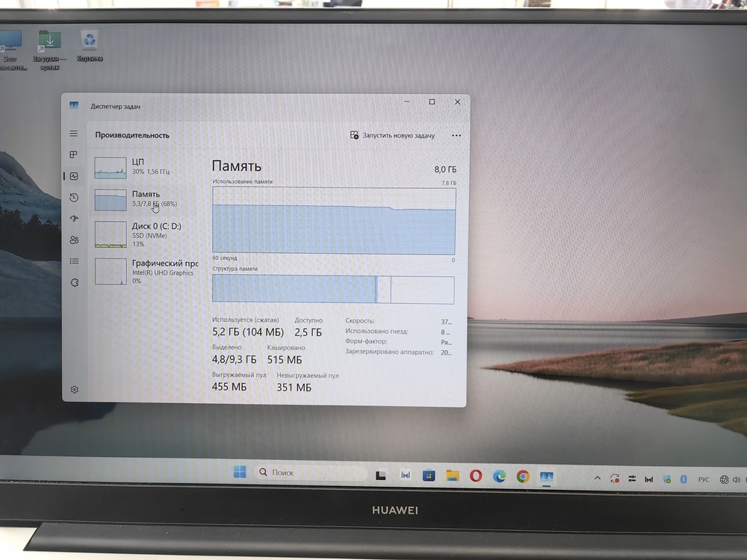Launch Microsoft Edge from the taskbar
The height and width of the screenshot is (560, 747).
[x=499, y=476]
